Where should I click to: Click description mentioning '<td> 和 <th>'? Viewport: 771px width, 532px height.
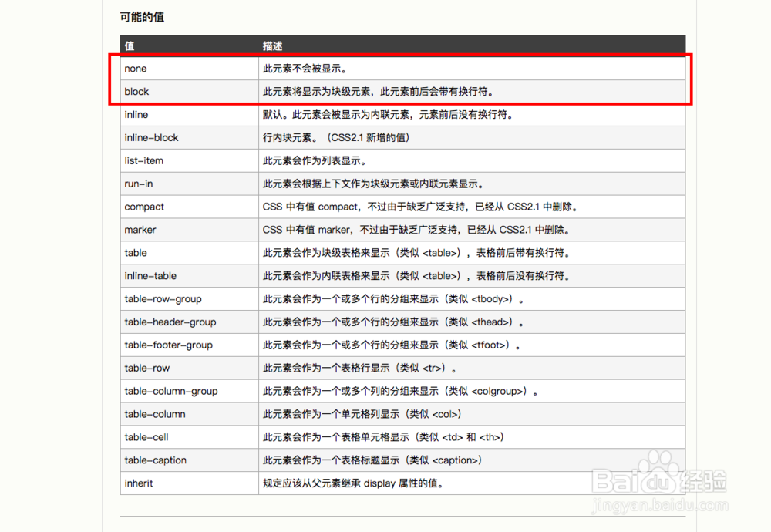[x=383, y=438]
